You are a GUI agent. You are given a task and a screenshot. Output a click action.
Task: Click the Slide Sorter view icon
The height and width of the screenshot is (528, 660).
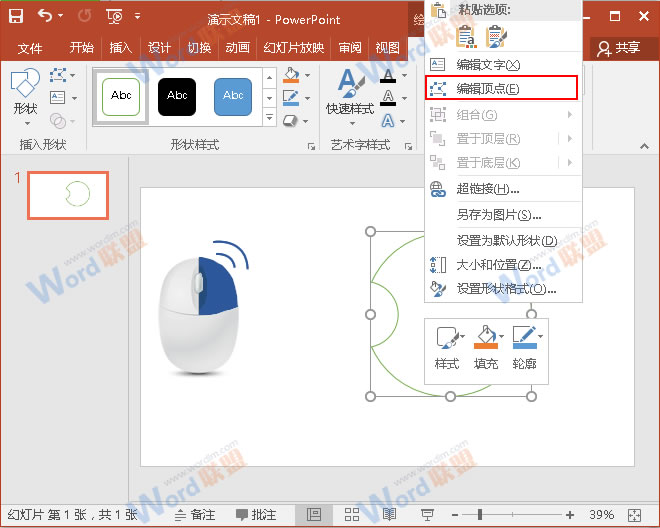351,514
